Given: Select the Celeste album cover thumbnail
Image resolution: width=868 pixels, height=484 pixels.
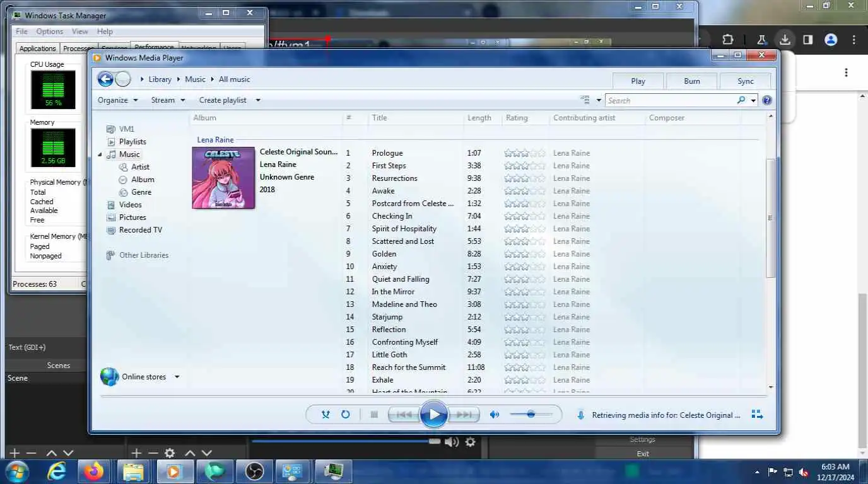Looking at the screenshot, I should (x=223, y=178).
